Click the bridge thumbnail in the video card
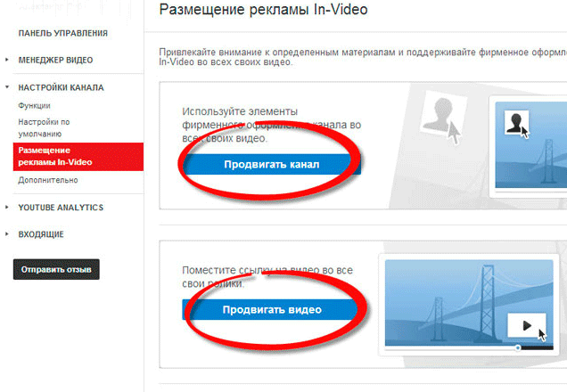567x392 pixels. pos(469,303)
